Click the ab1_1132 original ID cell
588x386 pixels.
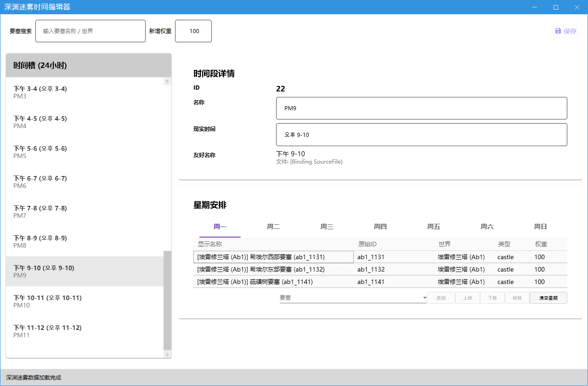394,269
